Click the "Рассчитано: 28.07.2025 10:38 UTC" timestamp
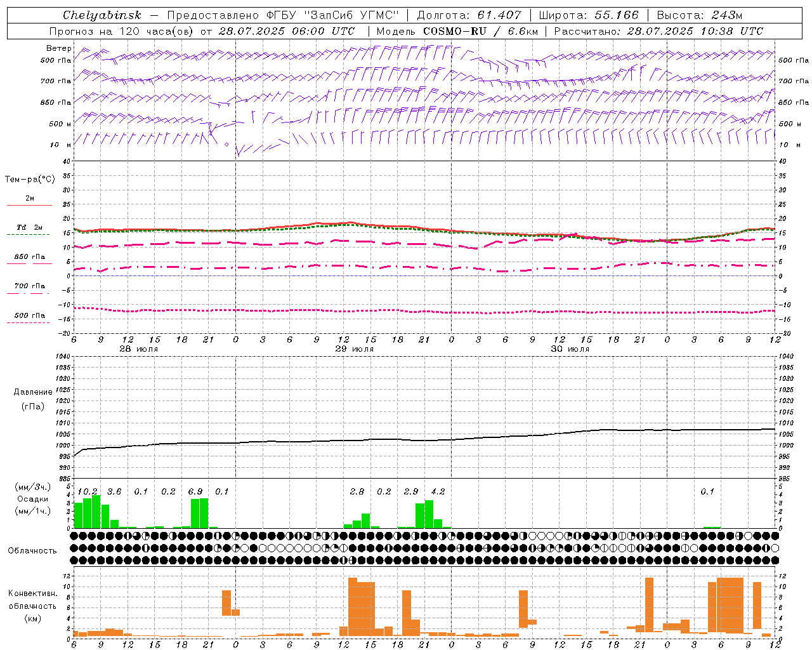 pyautogui.click(x=658, y=31)
